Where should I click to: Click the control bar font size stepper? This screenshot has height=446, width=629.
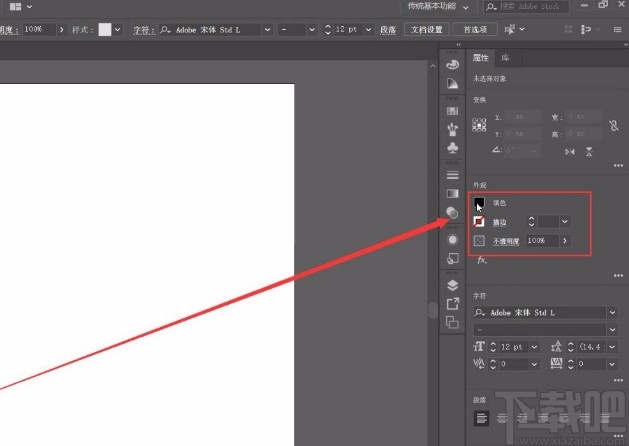point(328,30)
